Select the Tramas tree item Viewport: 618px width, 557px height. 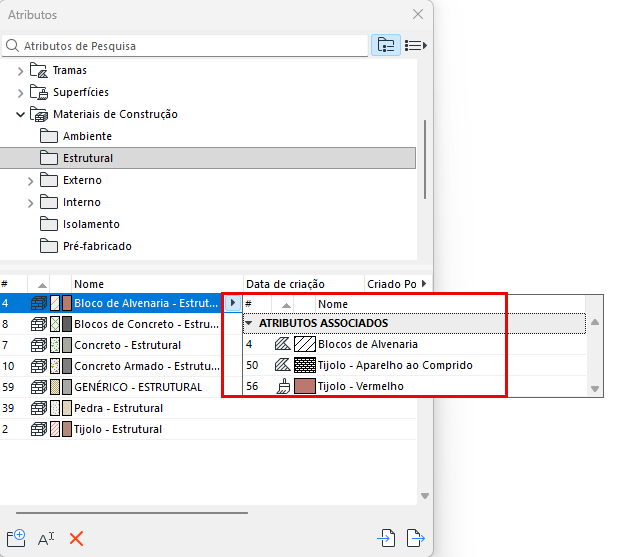(69, 70)
